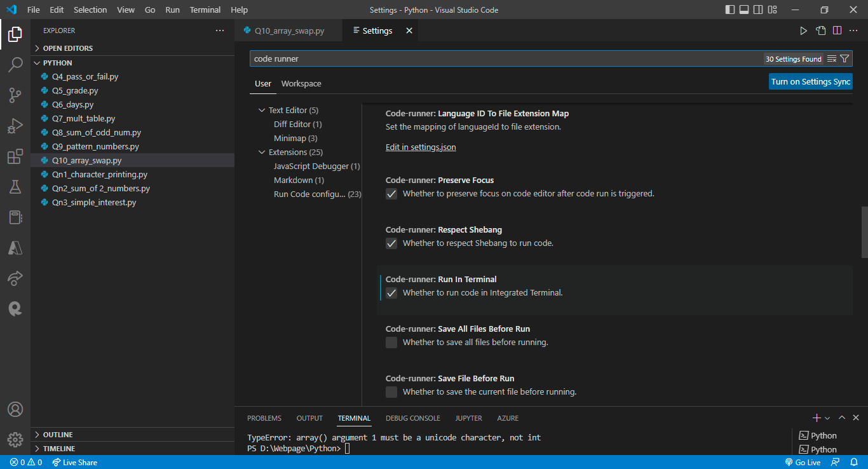Screen dimensions: 868x469
Task: Open Live Share view in activity bar
Action: [15, 278]
